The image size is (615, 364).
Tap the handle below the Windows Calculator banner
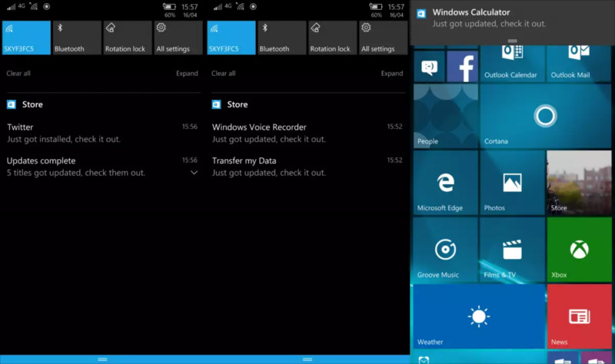tap(512, 41)
